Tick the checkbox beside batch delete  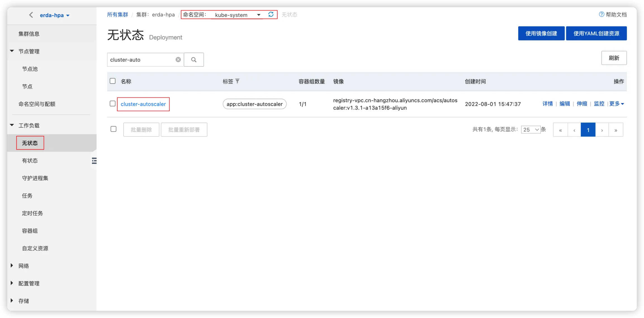[113, 129]
